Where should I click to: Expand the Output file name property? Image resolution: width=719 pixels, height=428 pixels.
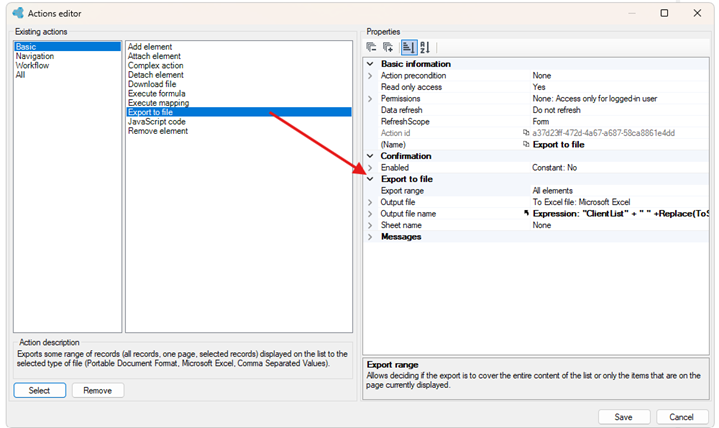[370, 213]
